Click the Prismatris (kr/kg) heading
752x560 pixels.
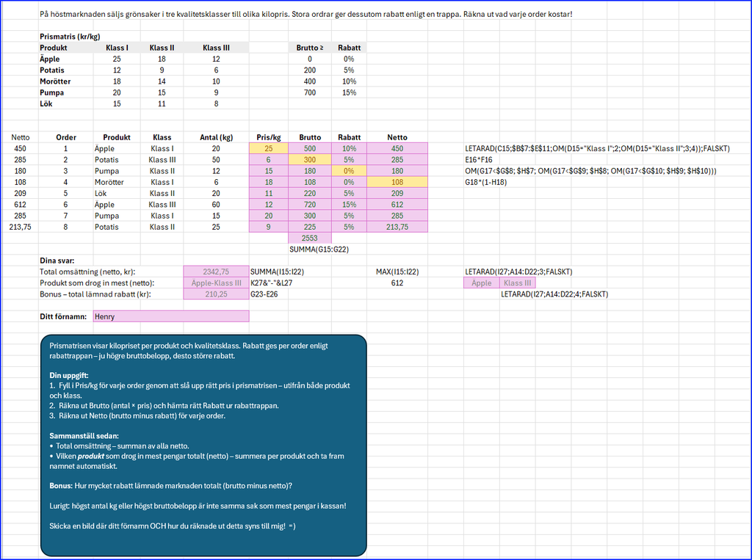coord(70,37)
